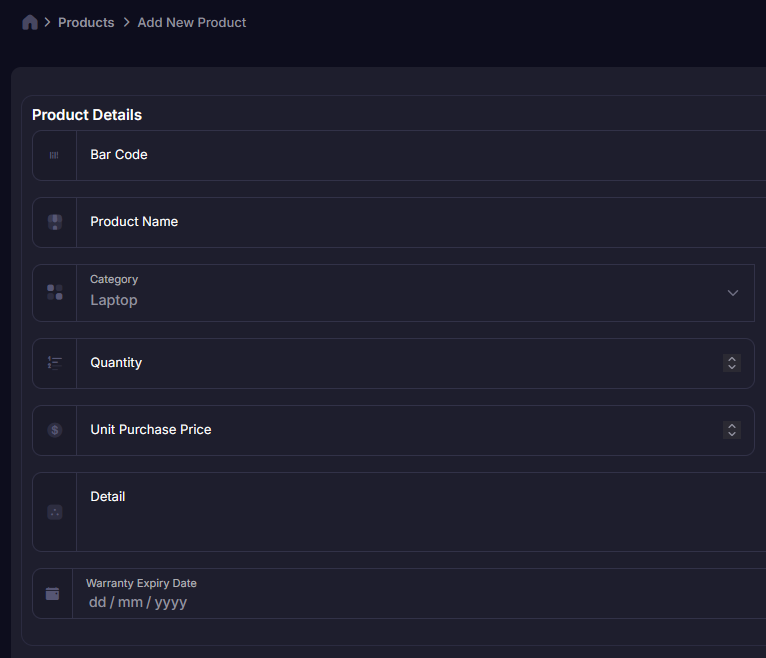
Task: Focus the Unit Purchase Price input field
Action: (x=400, y=430)
